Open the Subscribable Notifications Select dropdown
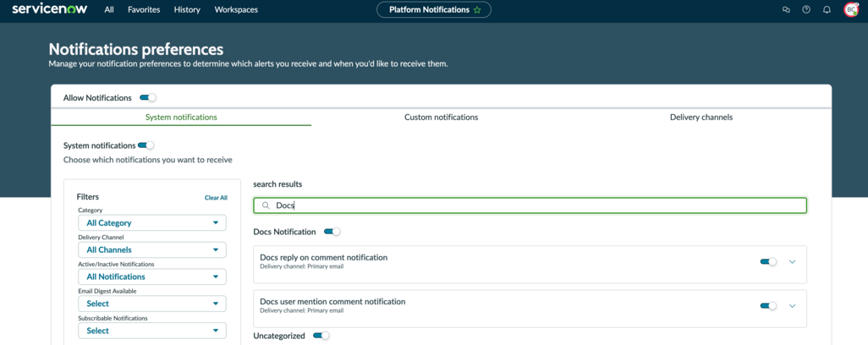868x345 pixels. pyautogui.click(x=152, y=331)
